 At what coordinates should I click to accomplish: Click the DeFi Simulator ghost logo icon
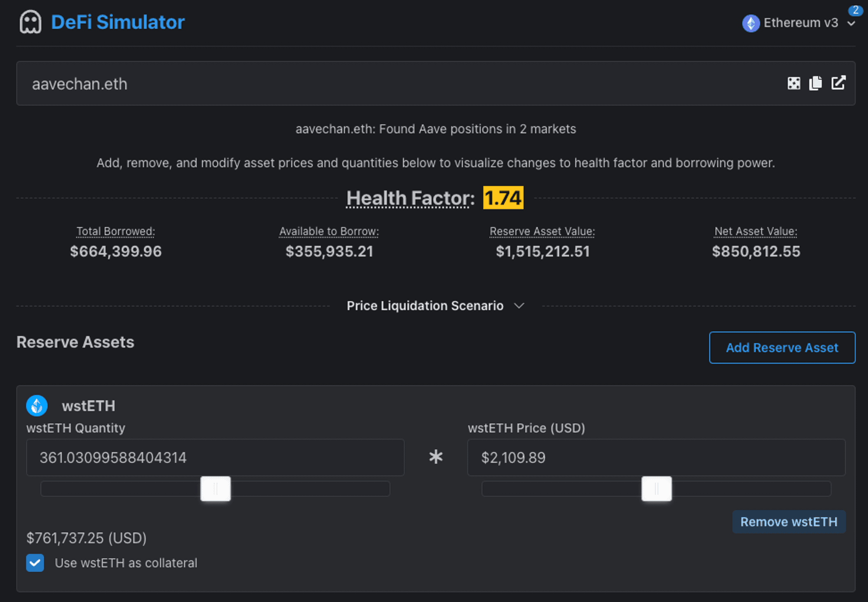click(30, 22)
